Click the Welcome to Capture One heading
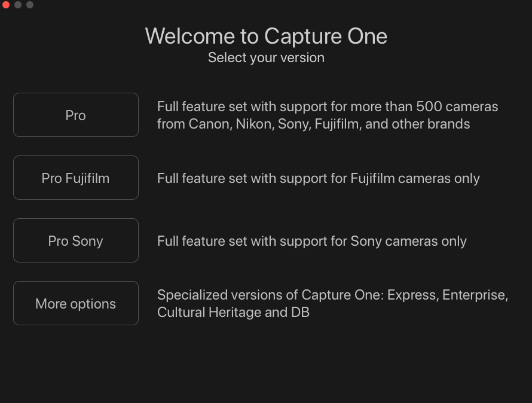The height and width of the screenshot is (403, 532). point(266,36)
